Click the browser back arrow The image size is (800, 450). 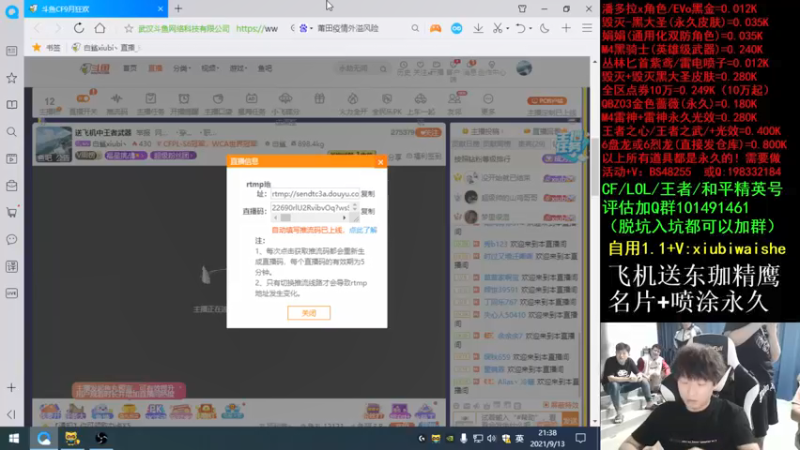(37, 29)
